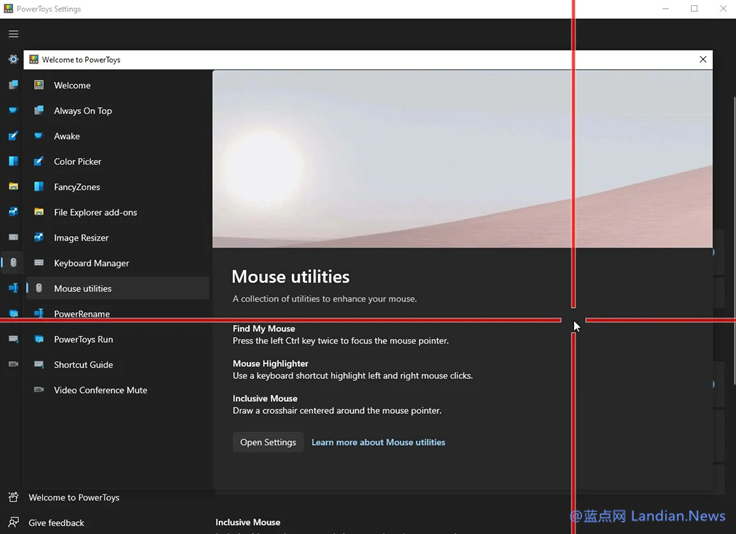Click the Shortcut Guide icon in welcome list
The image size is (736, 534).
coord(39,365)
